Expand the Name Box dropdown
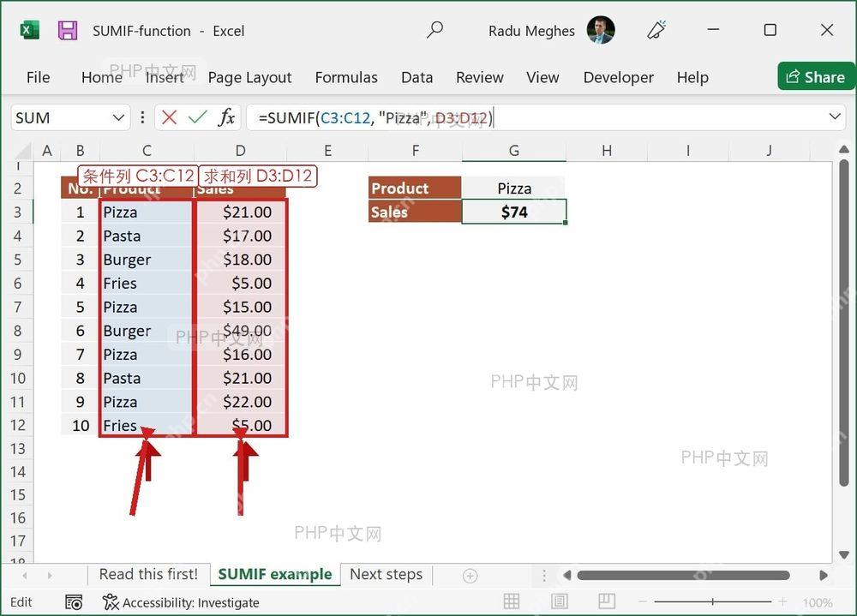The height and width of the screenshot is (616, 857). [118, 117]
